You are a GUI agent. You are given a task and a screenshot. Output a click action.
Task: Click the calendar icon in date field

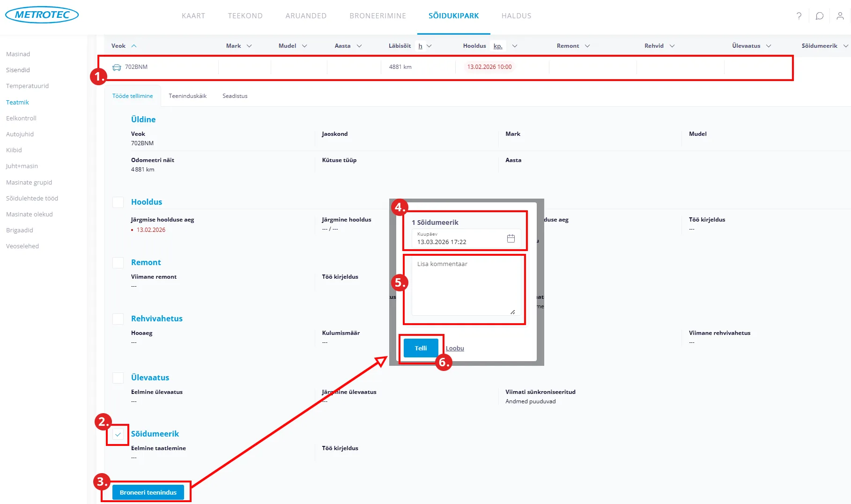(511, 238)
